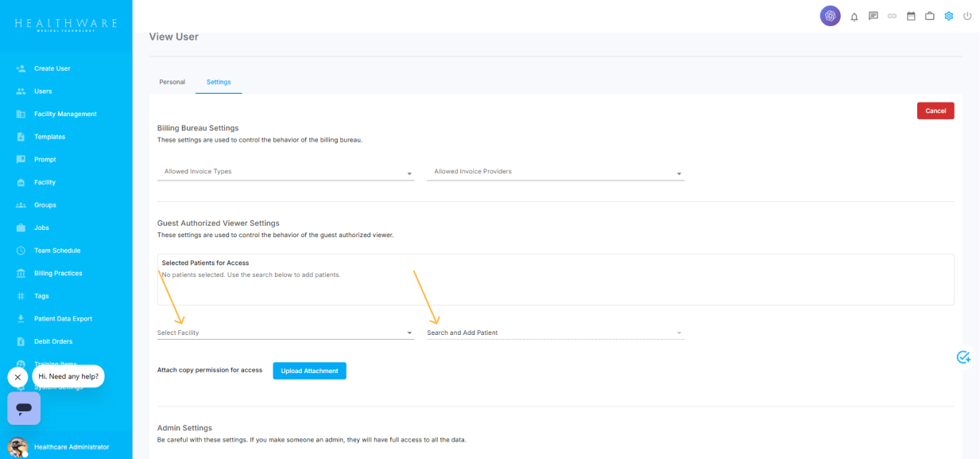Dismiss the 'Need any help?' chat bubble
Image resolution: width=980 pixels, height=459 pixels.
coord(17,376)
